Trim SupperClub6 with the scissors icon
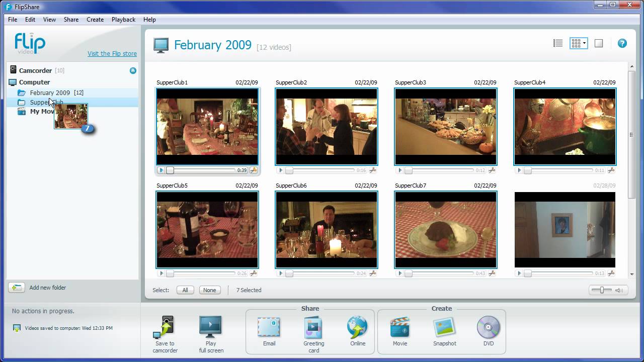644x362 pixels. coord(373,274)
